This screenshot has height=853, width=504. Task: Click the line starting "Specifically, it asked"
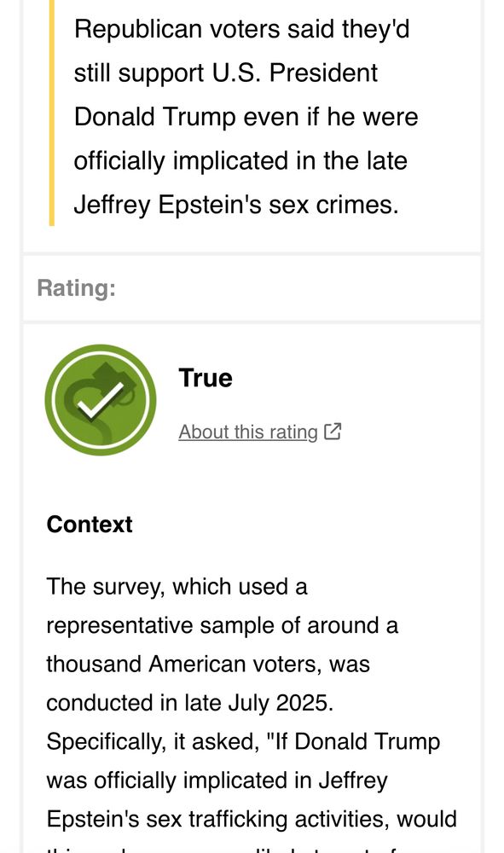[243, 742]
